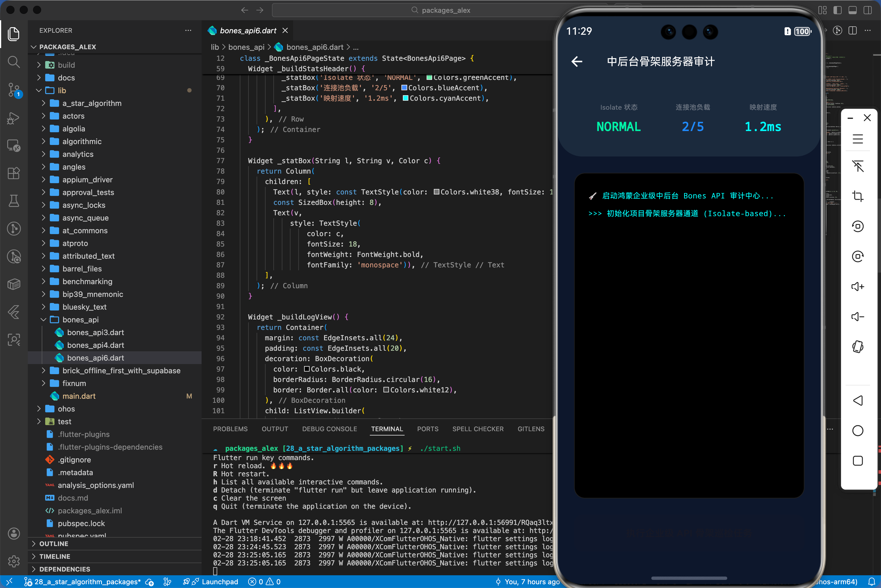Switch to the DEBUG CONSOLE tab
The width and height of the screenshot is (881, 588).
[330, 429]
